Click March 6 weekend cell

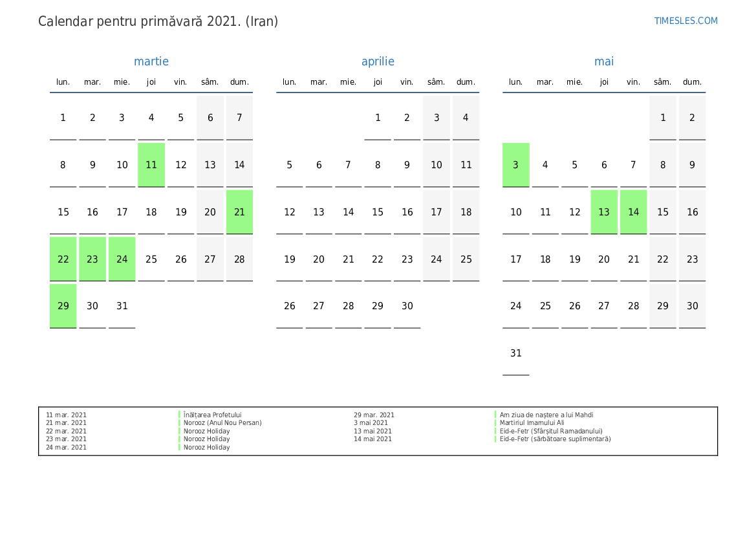click(210, 118)
